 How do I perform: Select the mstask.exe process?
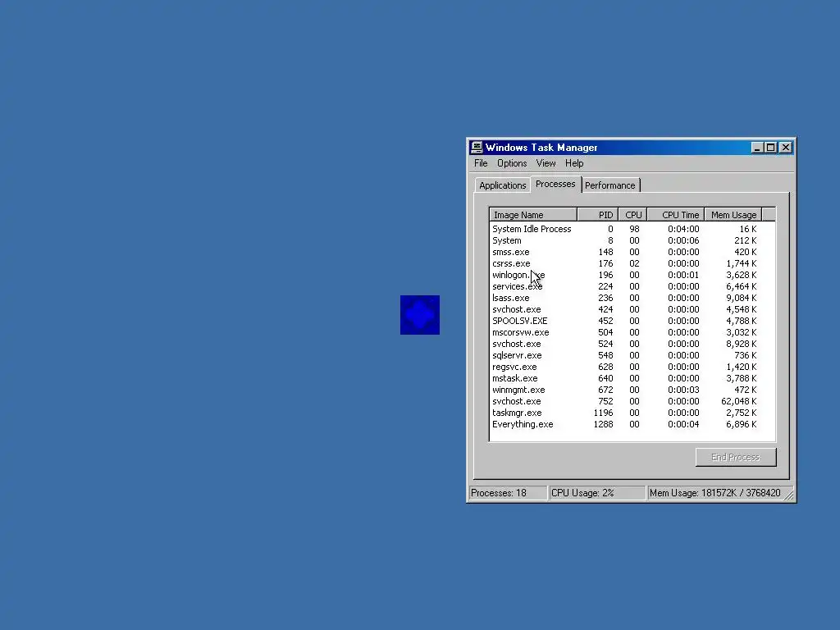pos(632,379)
